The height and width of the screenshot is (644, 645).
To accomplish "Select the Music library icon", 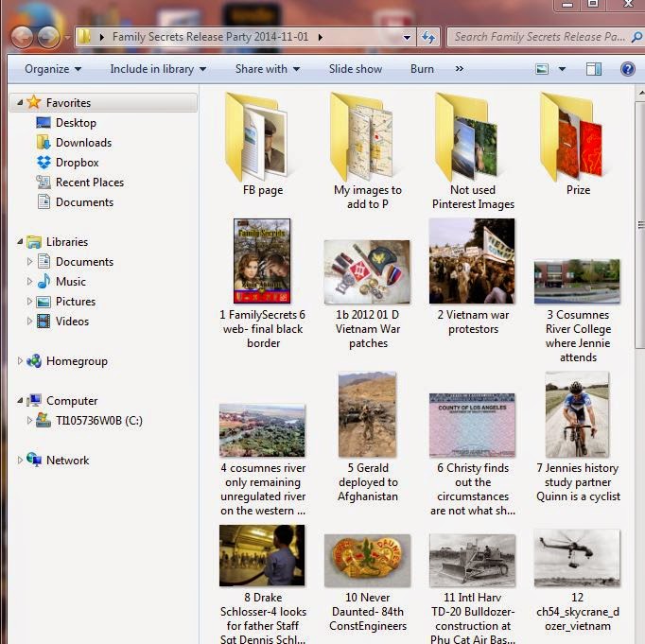I will 44,281.
